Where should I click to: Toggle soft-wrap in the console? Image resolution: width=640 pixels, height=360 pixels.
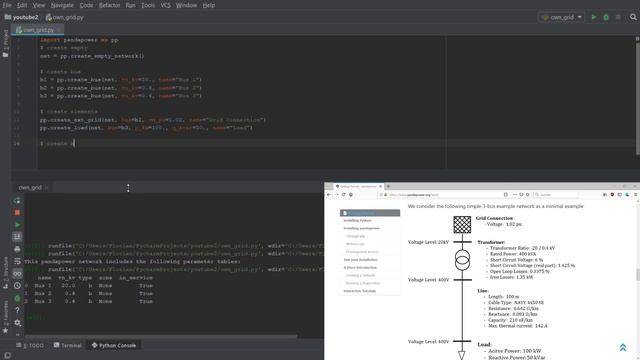pos(17,261)
